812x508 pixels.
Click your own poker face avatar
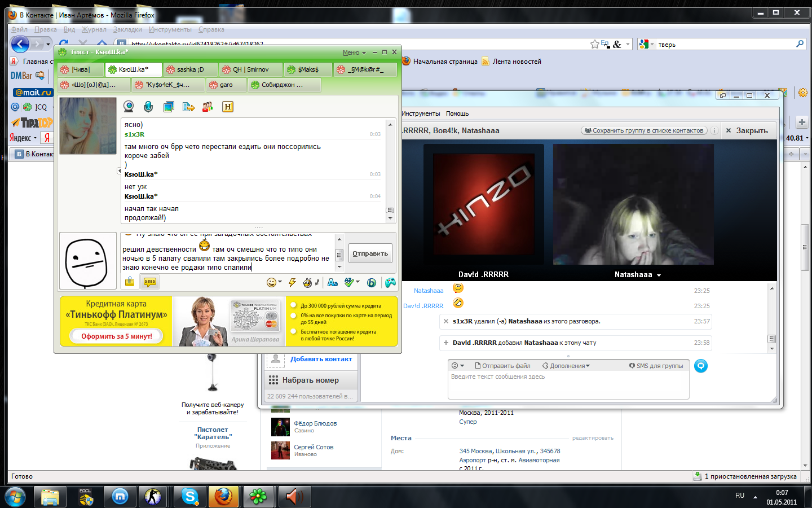tap(88, 262)
